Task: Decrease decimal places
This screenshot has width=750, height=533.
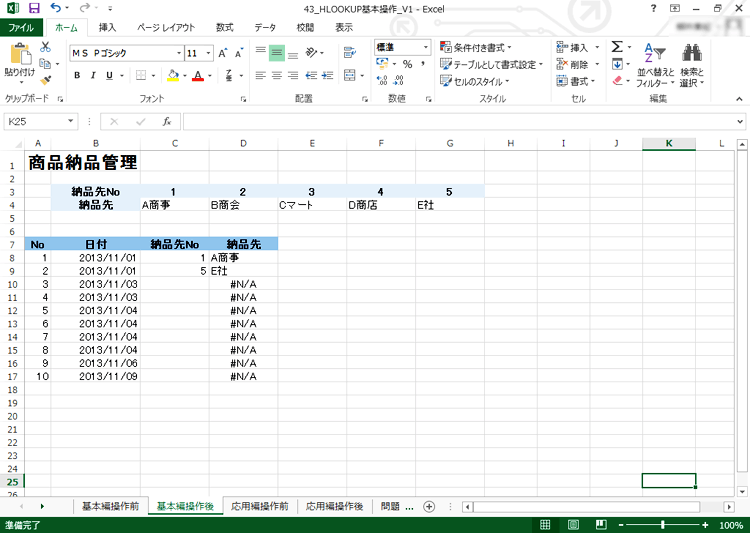Action: 398,80
